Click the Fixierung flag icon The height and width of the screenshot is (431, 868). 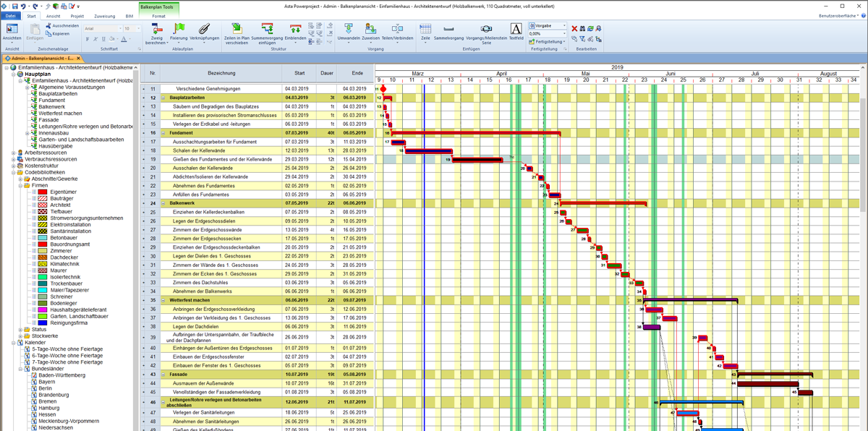coord(178,29)
